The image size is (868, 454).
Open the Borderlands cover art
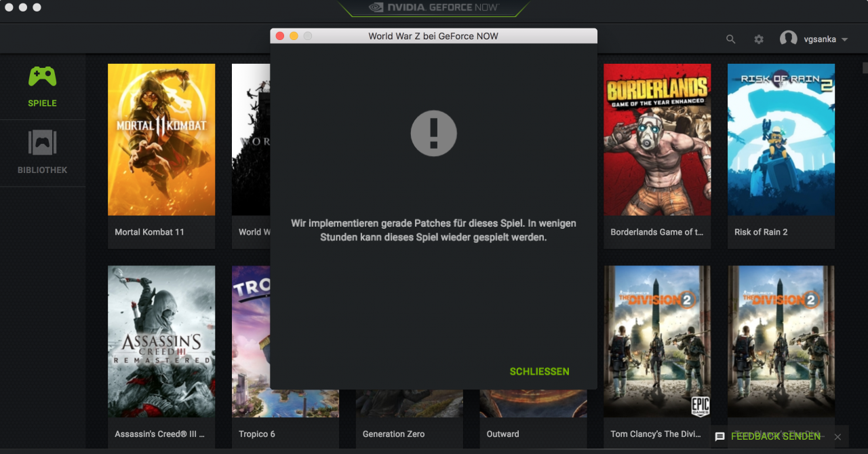coord(657,140)
